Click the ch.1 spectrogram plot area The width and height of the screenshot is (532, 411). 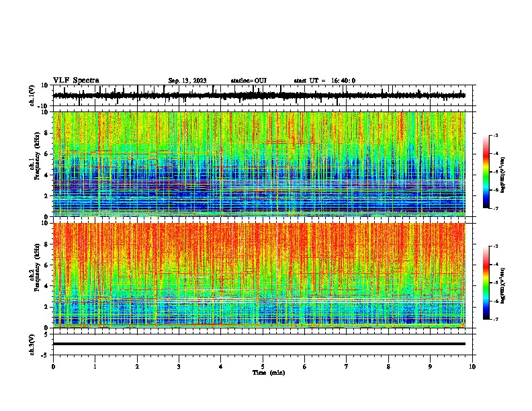point(259,164)
